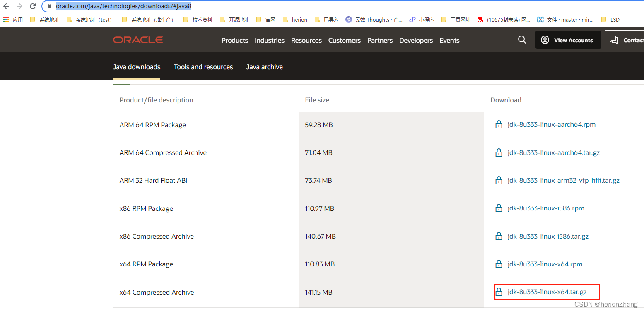Image resolution: width=644 pixels, height=312 pixels.
Task: Click the Product/file description column header
Action: click(x=156, y=100)
